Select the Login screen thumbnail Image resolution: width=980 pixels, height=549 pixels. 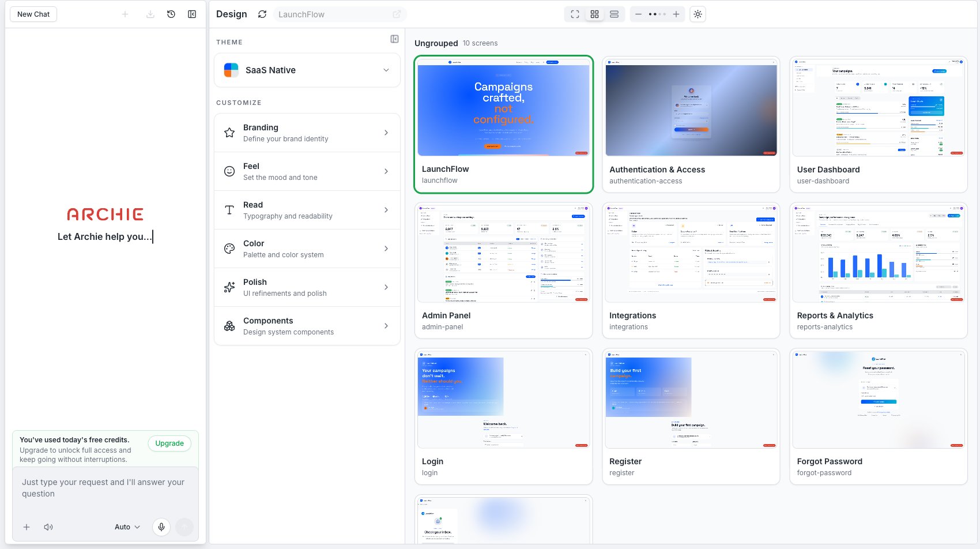504,400
